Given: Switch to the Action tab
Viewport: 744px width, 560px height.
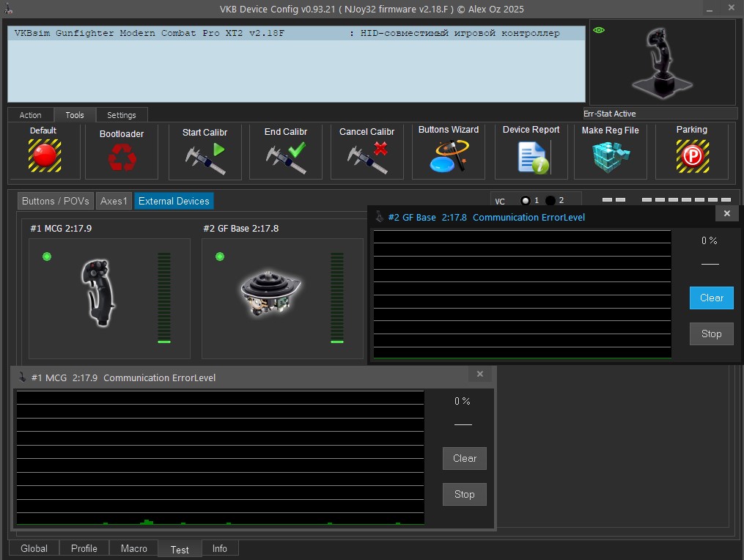Looking at the screenshot, I should point(30,115).
